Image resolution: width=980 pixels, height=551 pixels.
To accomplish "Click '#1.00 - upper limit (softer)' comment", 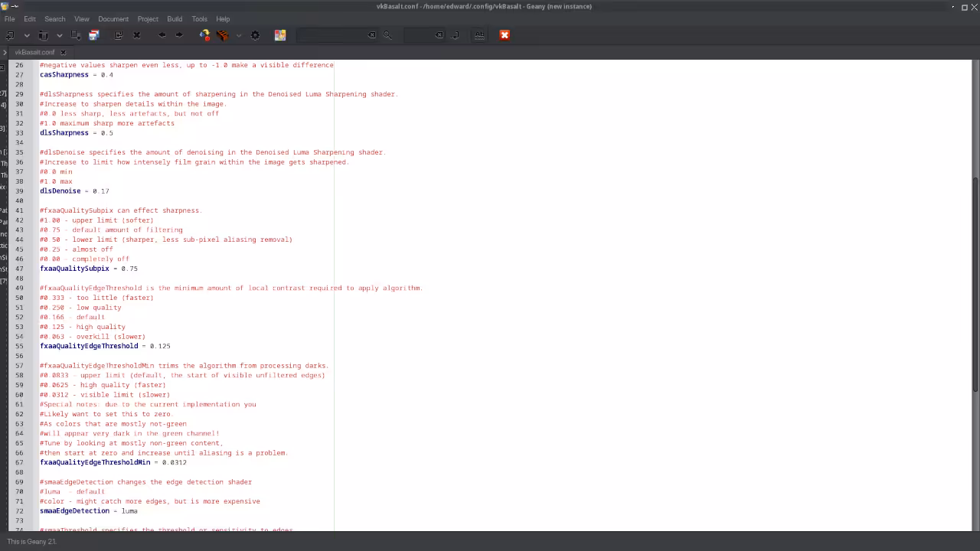I will click(96, 220).
